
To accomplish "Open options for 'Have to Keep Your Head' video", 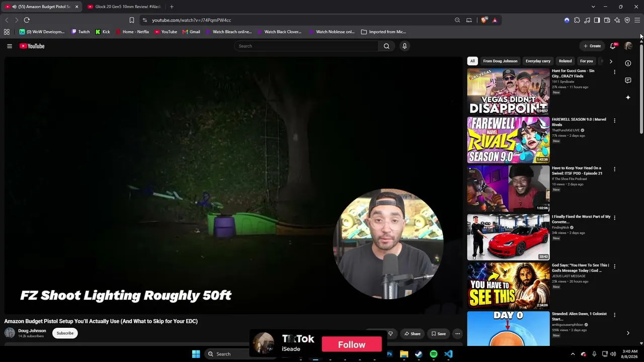I will (614, 169).
